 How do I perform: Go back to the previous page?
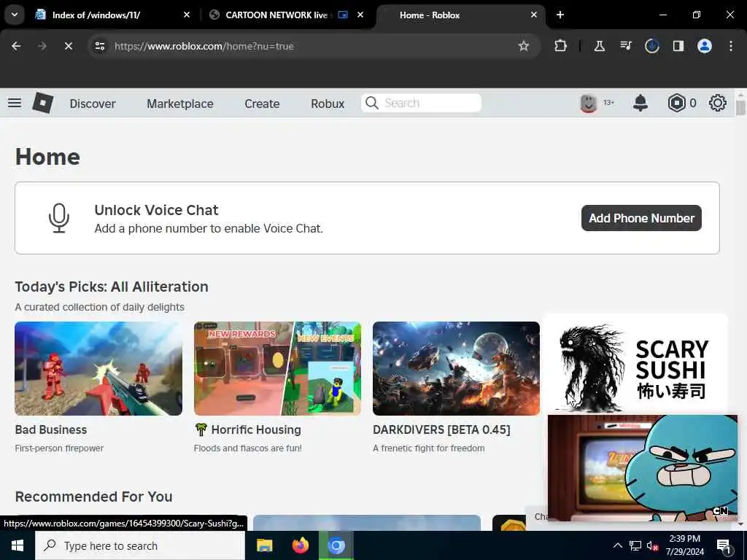(16, 46)
